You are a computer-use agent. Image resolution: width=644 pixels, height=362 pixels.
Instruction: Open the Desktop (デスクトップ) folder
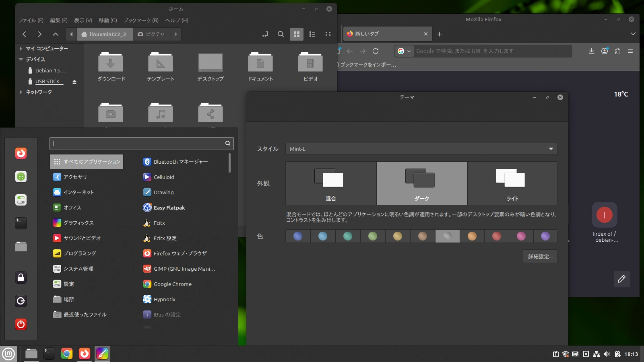(211, 67)
